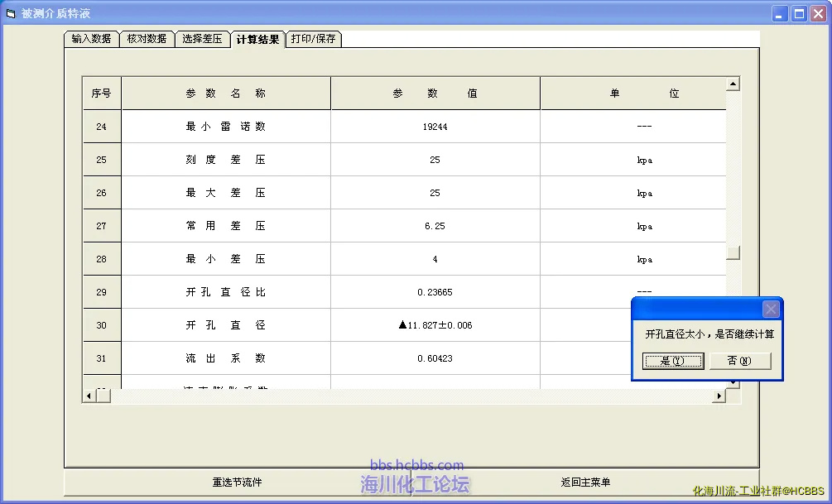Return to main menu via 返回主菜单
The height and width of the screenshot is (504, 832).
585,482
